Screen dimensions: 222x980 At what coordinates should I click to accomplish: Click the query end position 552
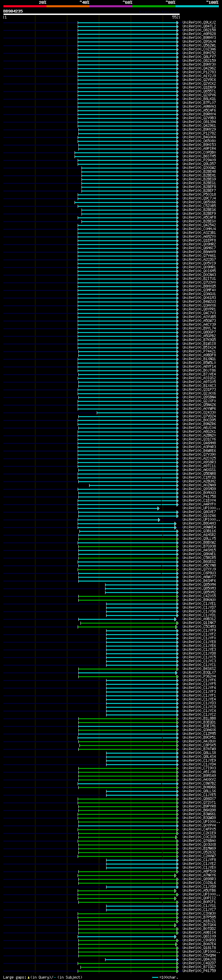point(175,17)
